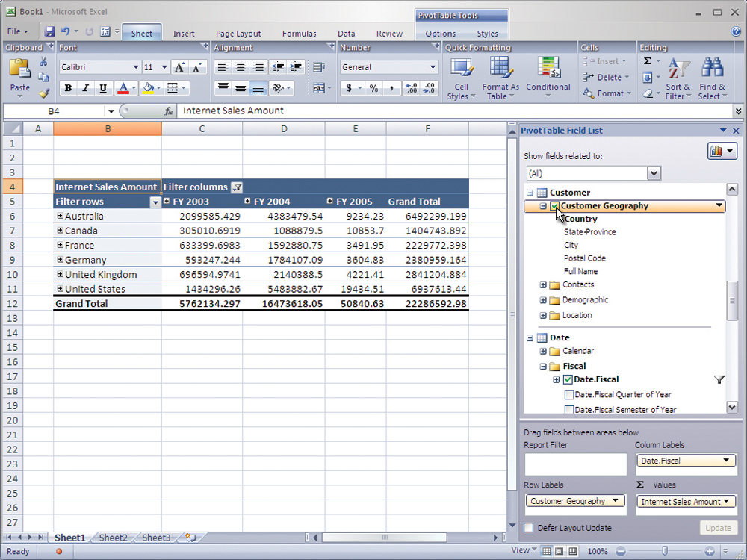The image size is (747, 560).
Task: Click the Format Painter brush icon
Action: pyautogui.click(x=44, y=93)
